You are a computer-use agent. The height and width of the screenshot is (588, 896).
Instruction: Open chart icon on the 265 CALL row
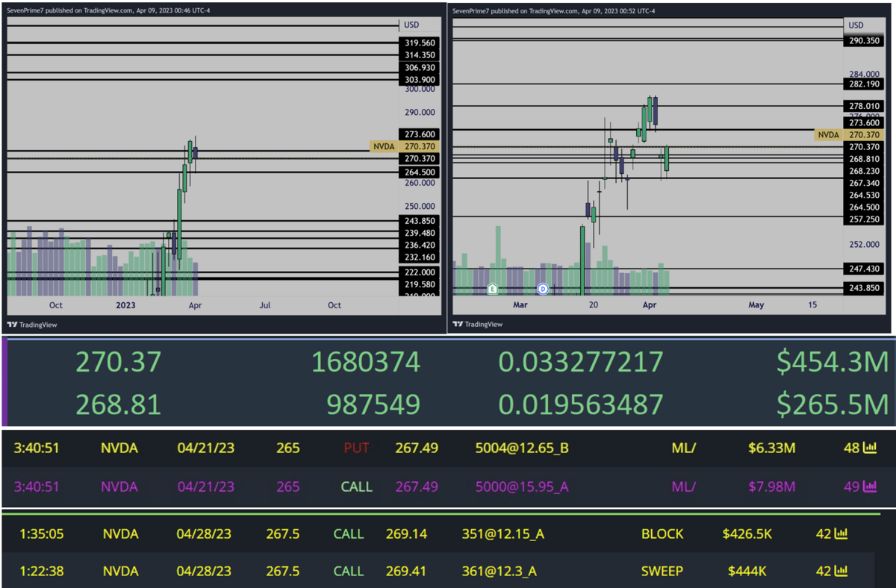[870, 487]
